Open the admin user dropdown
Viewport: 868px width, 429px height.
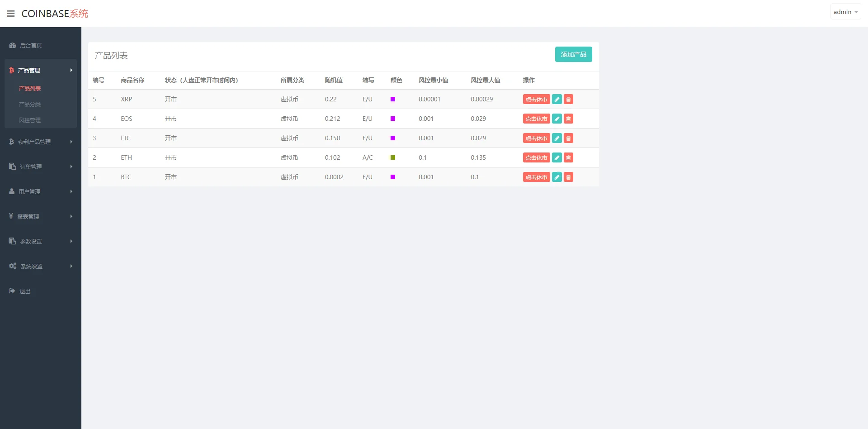tap(845, 12)
